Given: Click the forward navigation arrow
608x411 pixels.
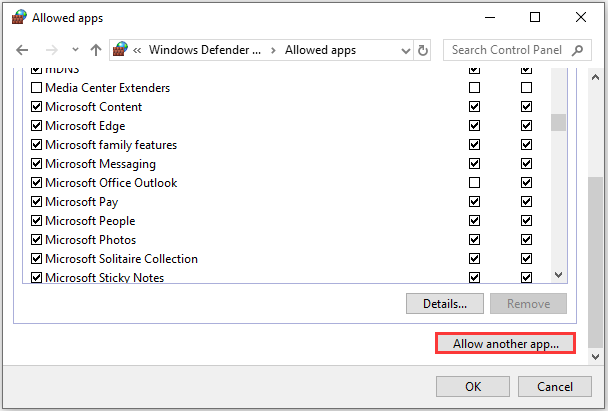Looking at the screenshot, I should (52, 50).
